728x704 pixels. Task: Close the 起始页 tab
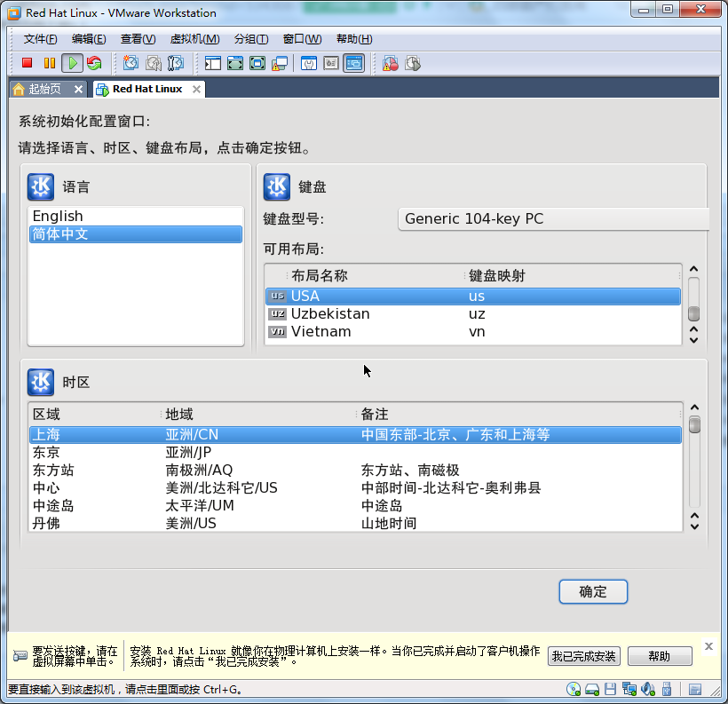78,89
